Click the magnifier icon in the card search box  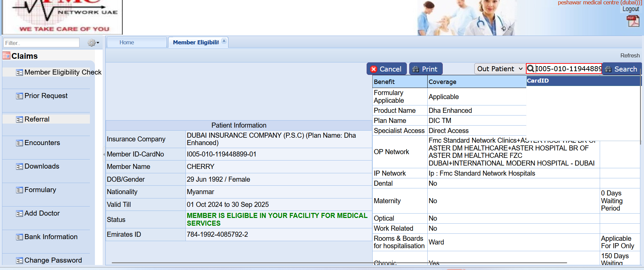click(531, 69)
